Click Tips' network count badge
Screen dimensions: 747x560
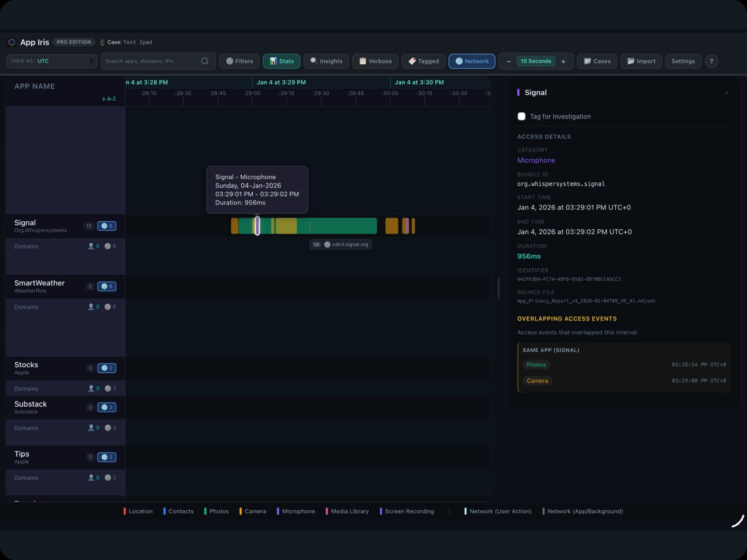(x=107, y=457)
